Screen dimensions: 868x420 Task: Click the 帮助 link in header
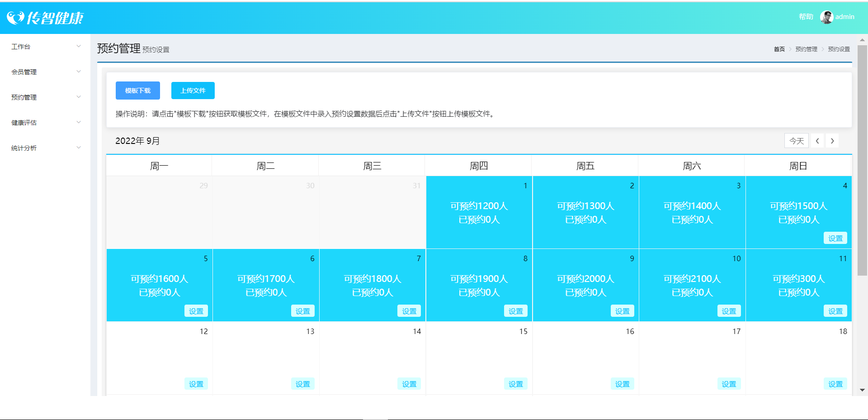coord(806,17)
